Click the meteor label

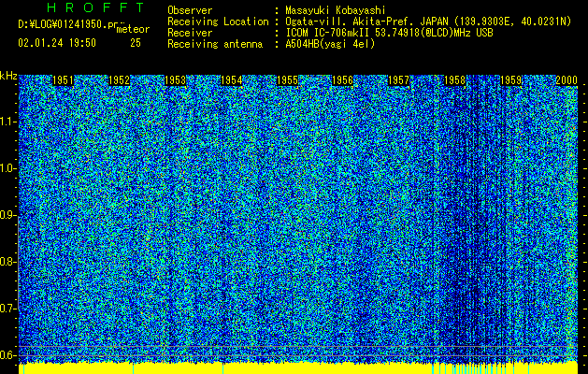133,29
